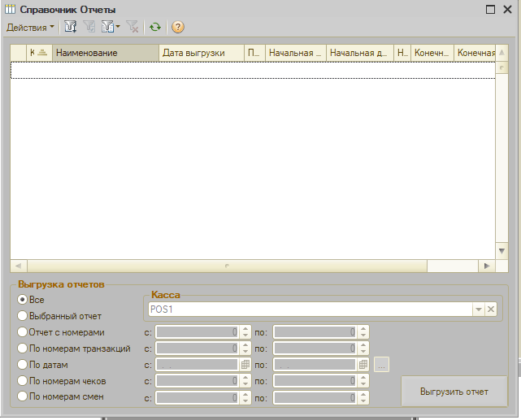This screenshot has height=420, width=521.
Task: Expand the Касса POS1 dropdown list
Action: (479, 310)
